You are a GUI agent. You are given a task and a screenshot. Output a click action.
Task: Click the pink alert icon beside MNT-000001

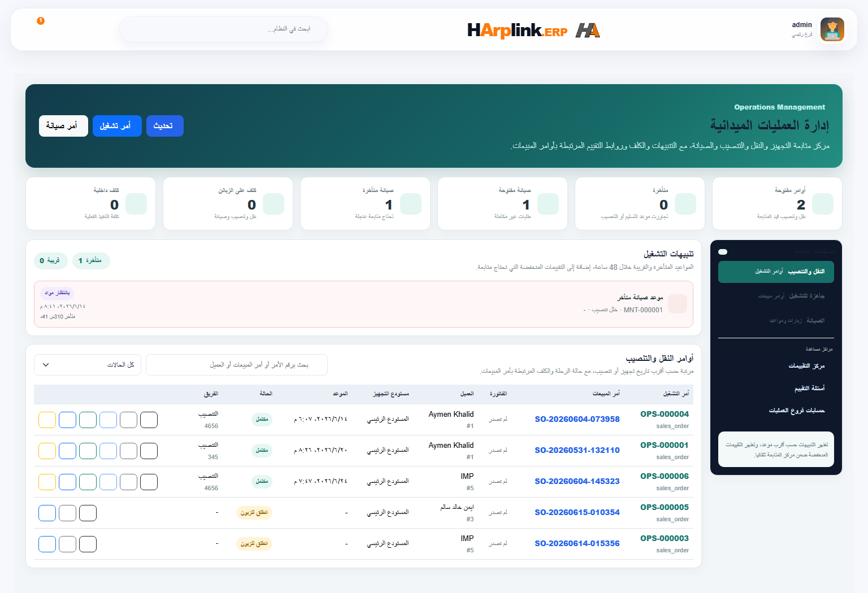point(678,304)
